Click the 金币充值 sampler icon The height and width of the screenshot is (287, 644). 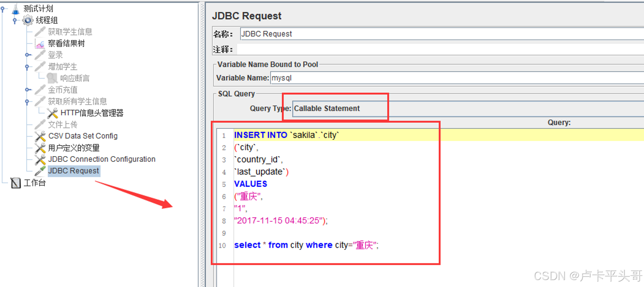40,90
